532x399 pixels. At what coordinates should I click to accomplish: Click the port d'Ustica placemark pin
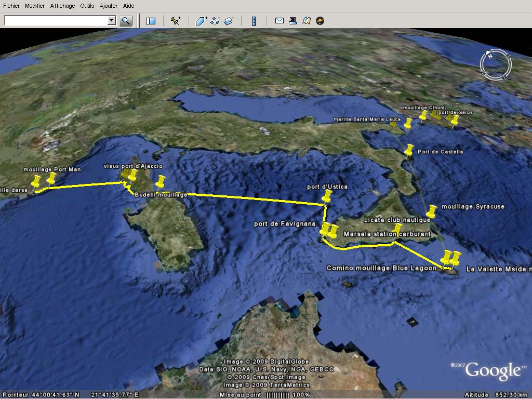(327, 196)
